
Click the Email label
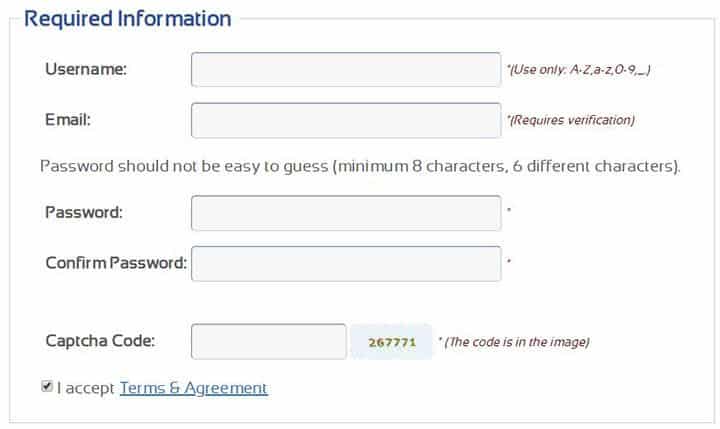tap(68, 120)
